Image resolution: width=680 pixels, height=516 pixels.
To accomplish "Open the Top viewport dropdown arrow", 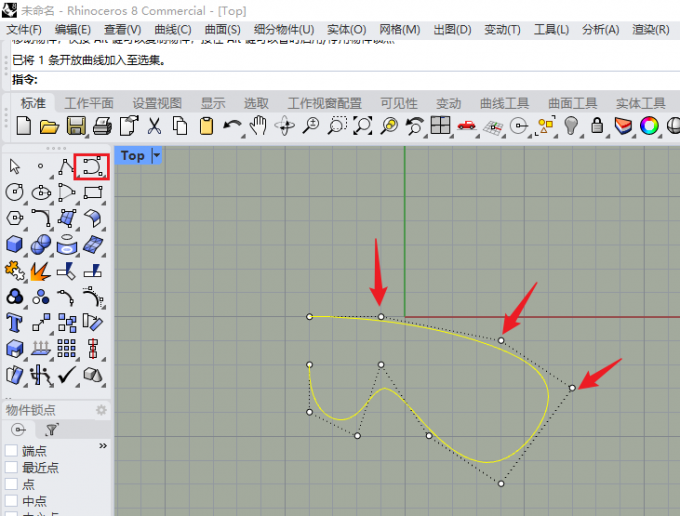I will [x=157, y=155].
